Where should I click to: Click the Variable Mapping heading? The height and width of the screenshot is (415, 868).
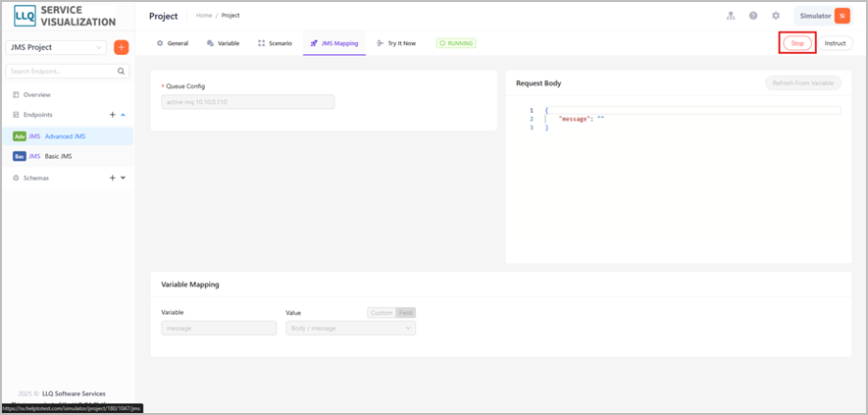(190, 285)
